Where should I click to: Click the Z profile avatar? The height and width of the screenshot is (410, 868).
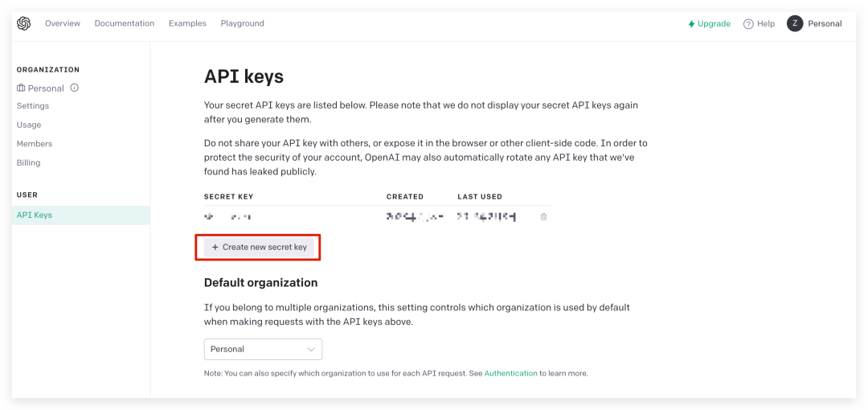pyautogui.click(x=795, y=24)
